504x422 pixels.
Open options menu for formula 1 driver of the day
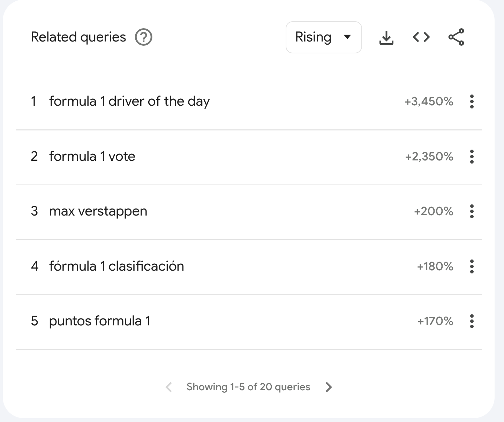coord(472,101)
